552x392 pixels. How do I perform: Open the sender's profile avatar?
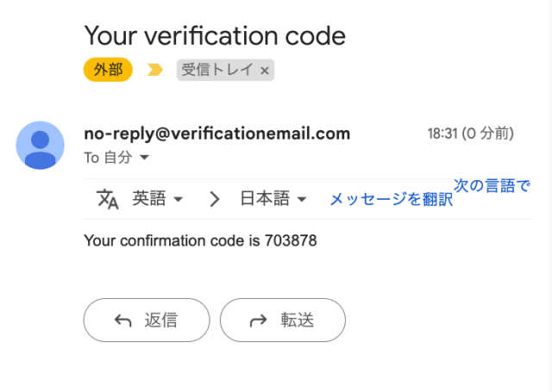click(x=41, y=146)
